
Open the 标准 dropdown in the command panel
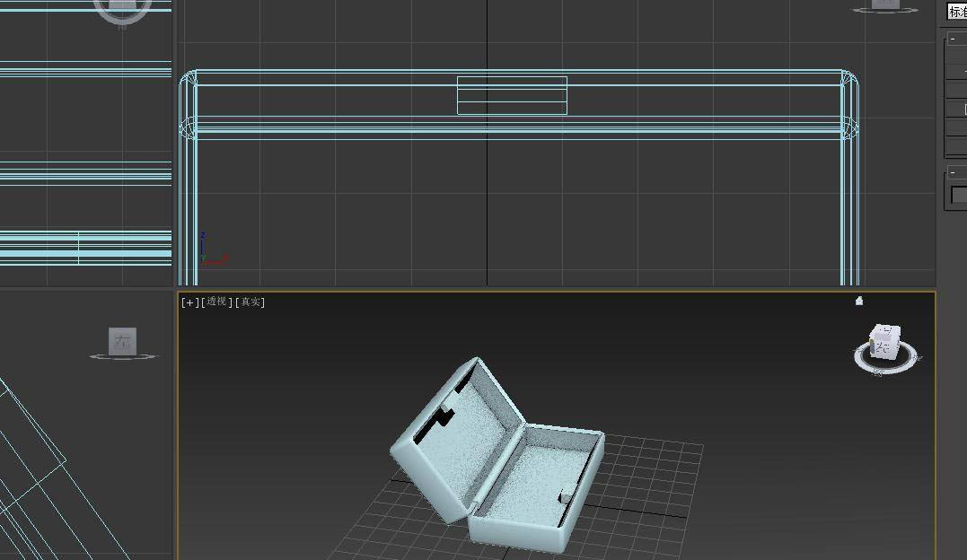pos(957,12)
